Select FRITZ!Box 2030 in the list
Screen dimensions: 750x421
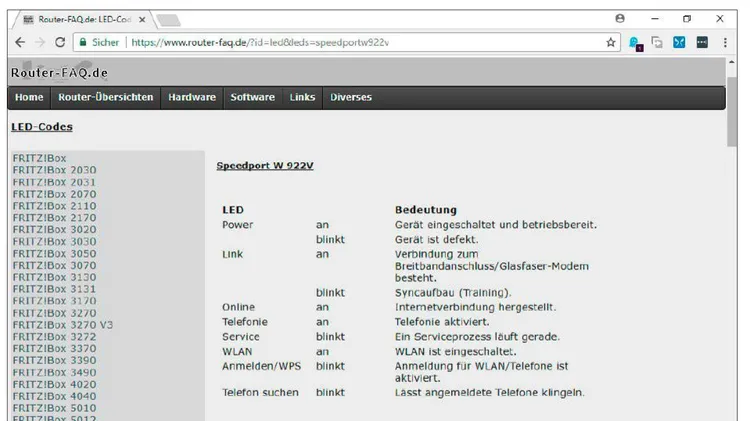pos(55,170)
